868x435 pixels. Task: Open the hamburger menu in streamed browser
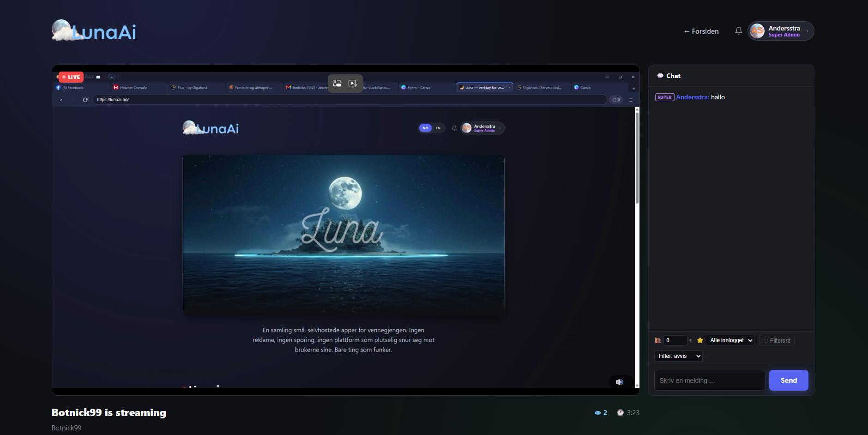click(631, 100)
